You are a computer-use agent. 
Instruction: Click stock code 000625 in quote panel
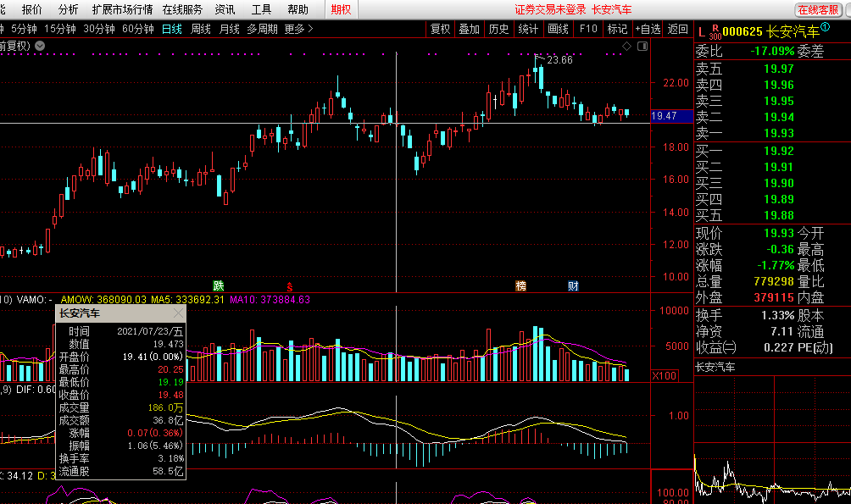[x=743, y=32]
